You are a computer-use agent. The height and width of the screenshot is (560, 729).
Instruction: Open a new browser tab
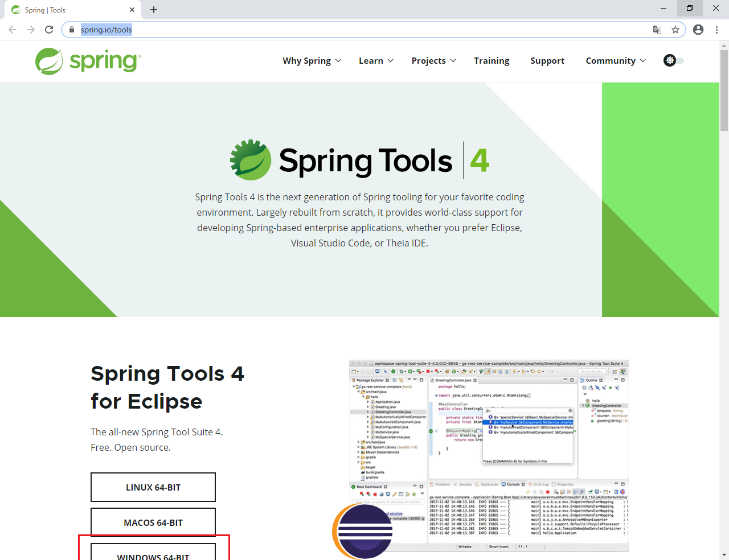[154, 10]
